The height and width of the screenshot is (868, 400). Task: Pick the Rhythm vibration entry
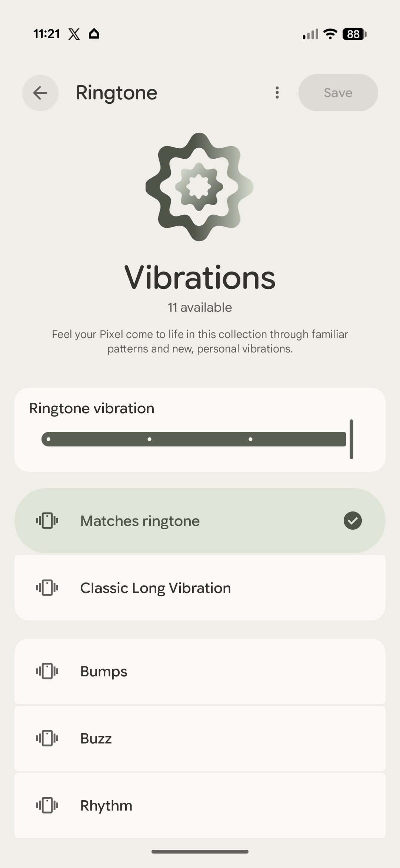pyautogui.click(x=200, y=805)
